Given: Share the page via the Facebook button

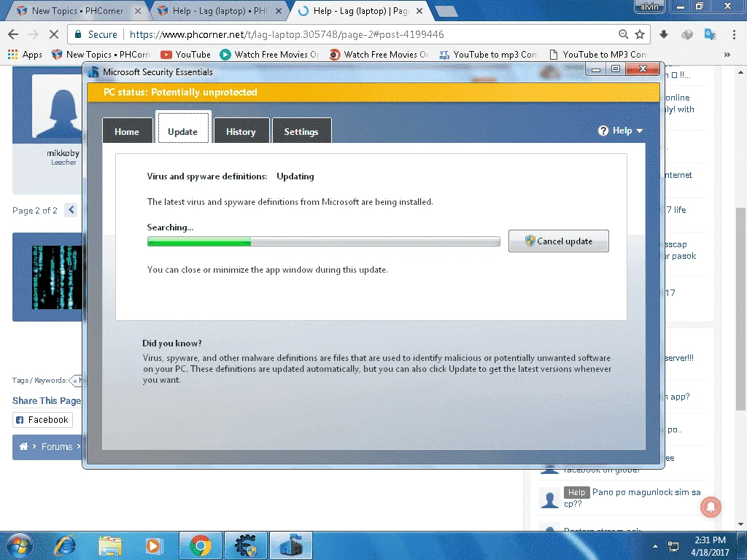Looking at the screenshot, I should tap(42, 419).
